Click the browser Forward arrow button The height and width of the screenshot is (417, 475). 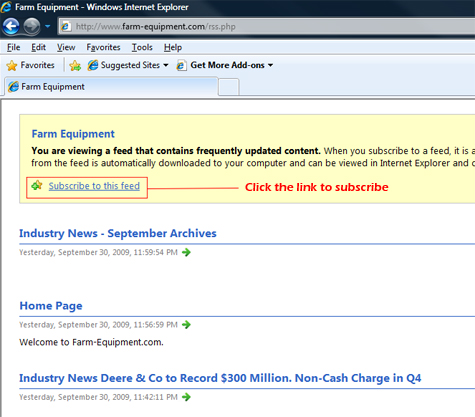(32, 26)
